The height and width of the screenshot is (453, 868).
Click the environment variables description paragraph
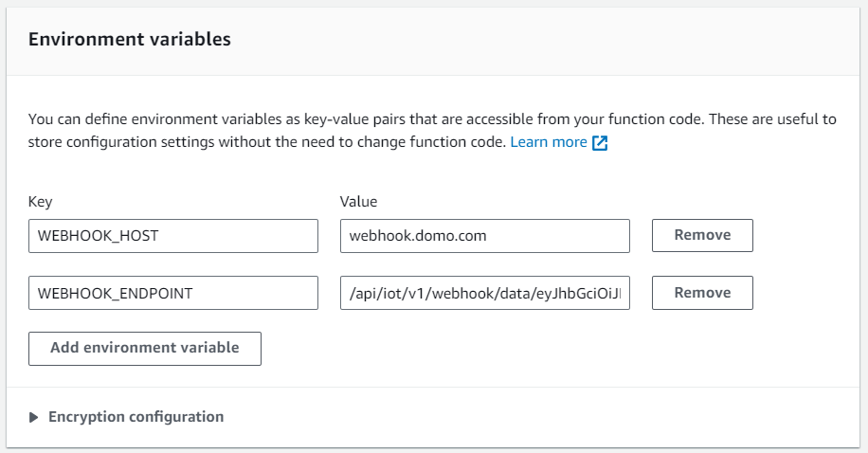click(432, 131)
